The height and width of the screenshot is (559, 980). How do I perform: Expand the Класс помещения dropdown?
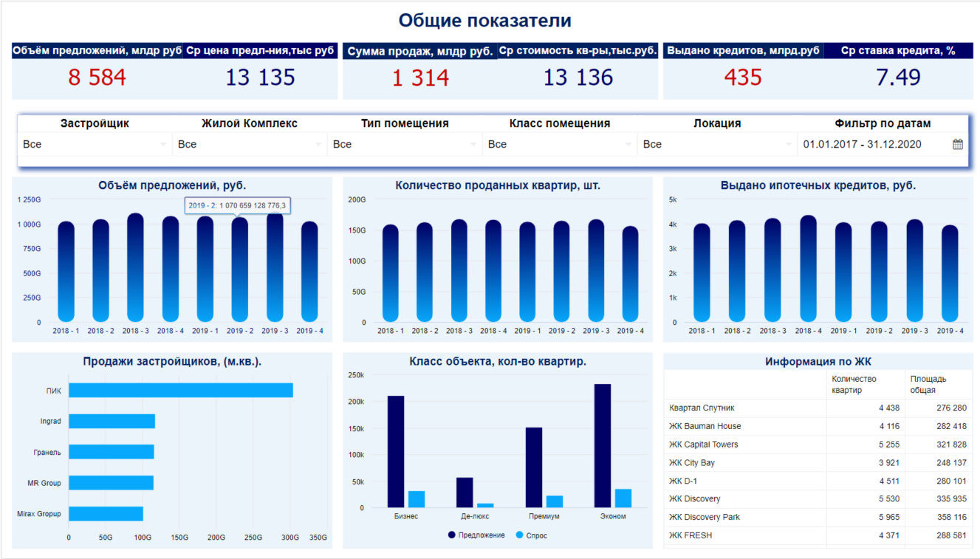tap(560, 145)
